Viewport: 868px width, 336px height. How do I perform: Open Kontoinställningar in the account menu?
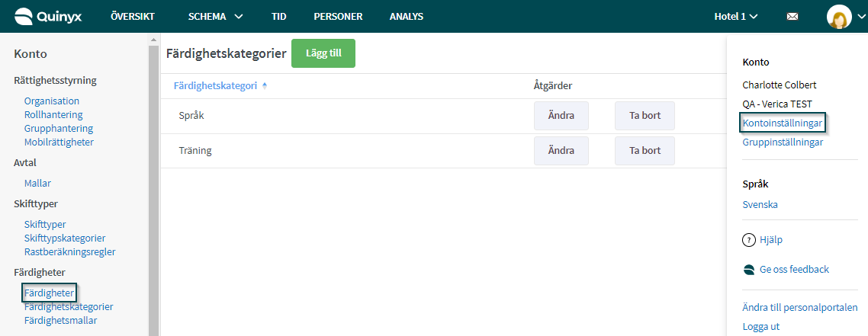click(783, 123)
